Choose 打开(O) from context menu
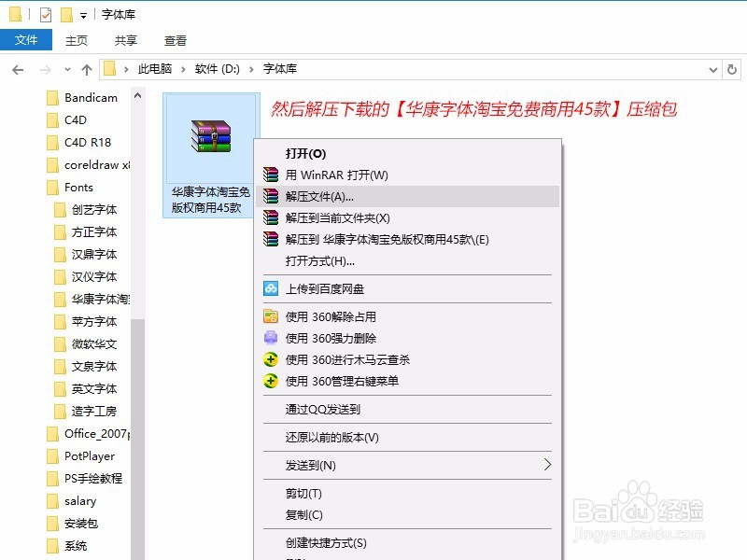The image size is (747, 560). pos(408,153)
